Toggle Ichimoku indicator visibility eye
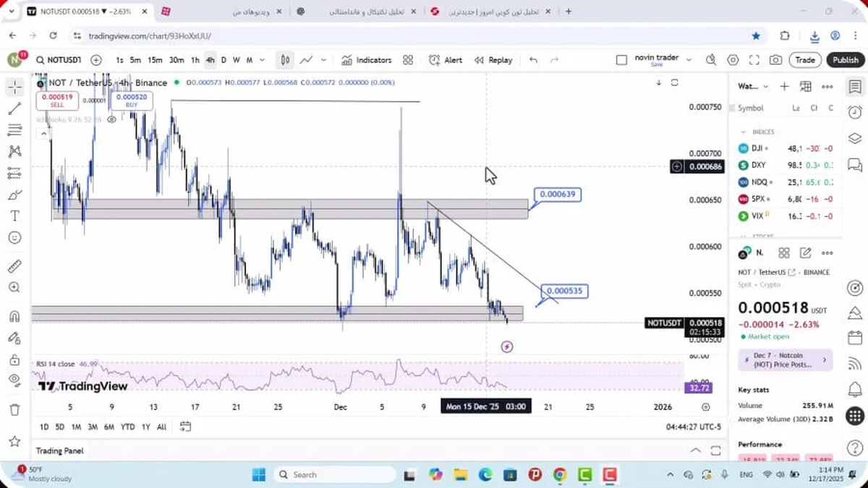868x488 pixels. 112,119
